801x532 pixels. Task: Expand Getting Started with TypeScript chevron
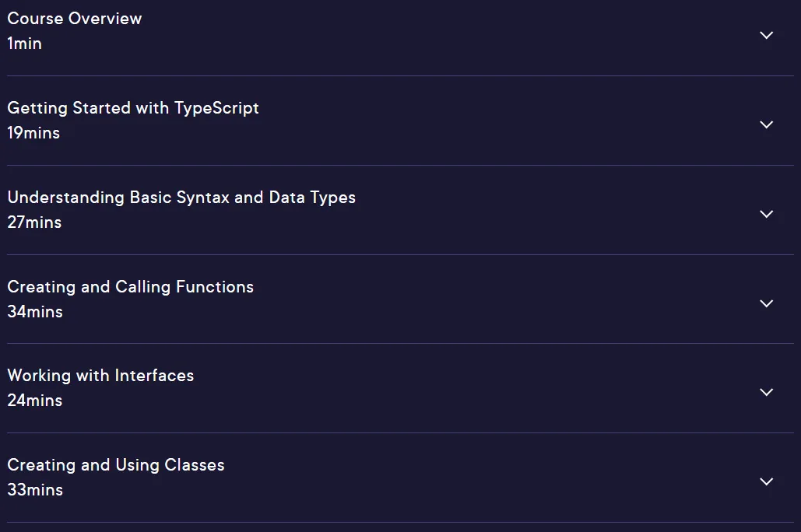pos(766,124)
